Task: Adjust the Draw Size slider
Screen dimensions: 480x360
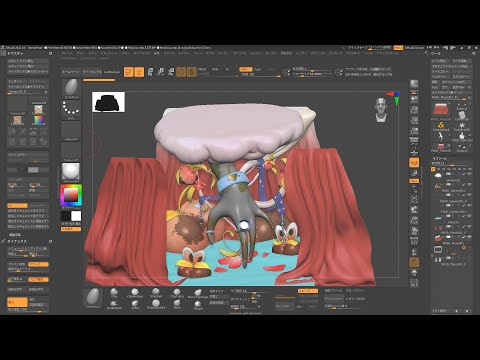Action: click(x=312, y=74)
